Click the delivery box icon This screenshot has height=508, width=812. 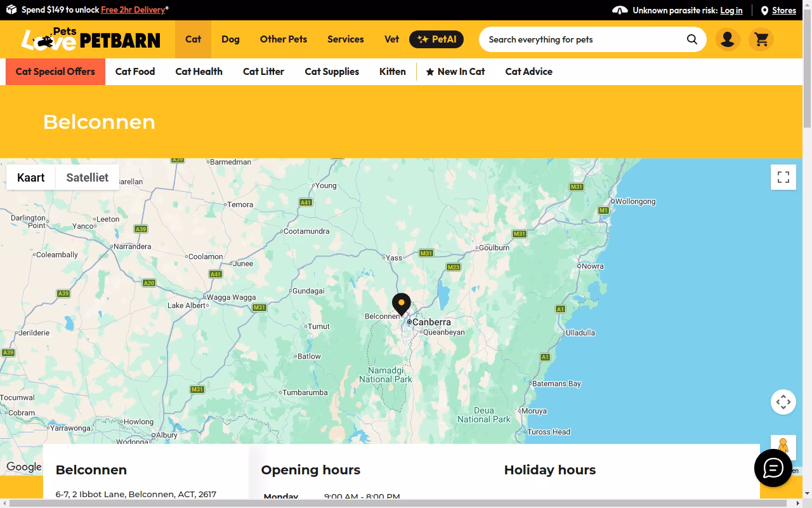pos(11,10)
